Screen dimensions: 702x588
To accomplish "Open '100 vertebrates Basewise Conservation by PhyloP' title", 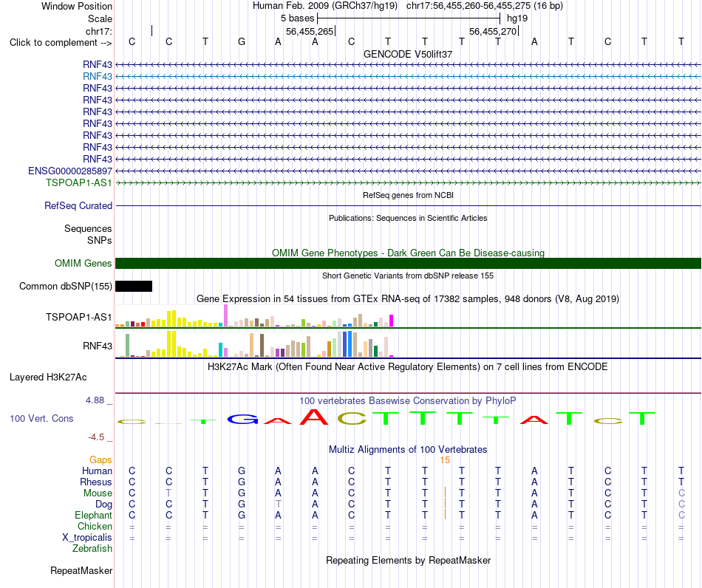I will (408, 401).
